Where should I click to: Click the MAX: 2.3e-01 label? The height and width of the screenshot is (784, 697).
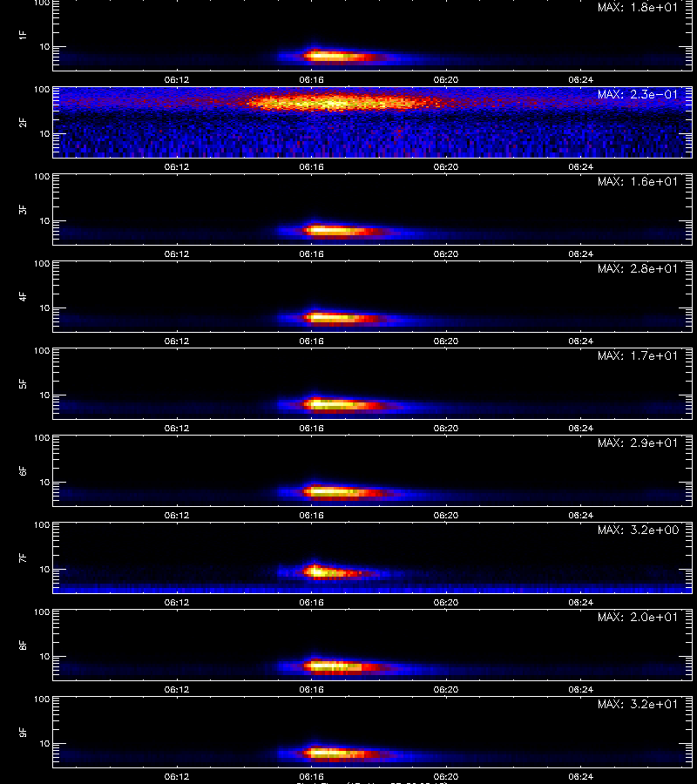638,94
